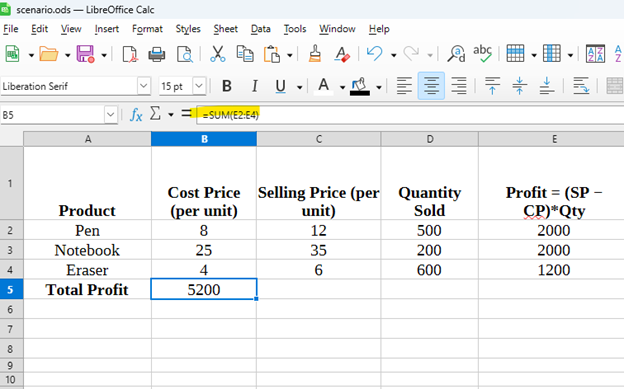Click the Insert Columns icon
624x389 pixels.
[552, 53]
